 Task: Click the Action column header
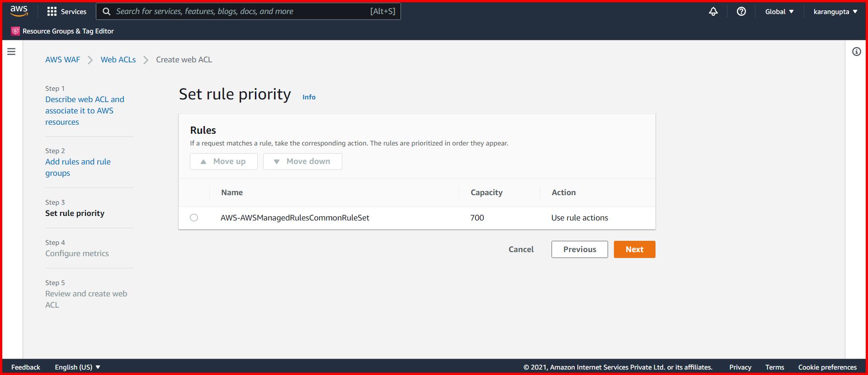[x=564, y=192]
